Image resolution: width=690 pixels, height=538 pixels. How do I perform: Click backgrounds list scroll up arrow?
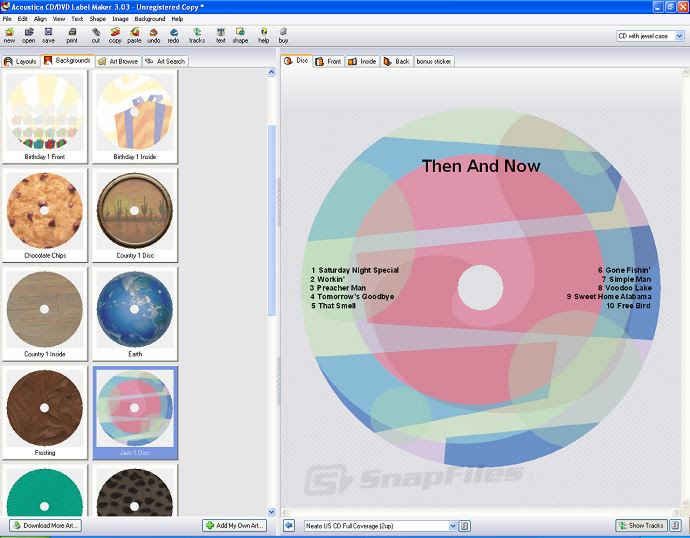coord(272,72)
